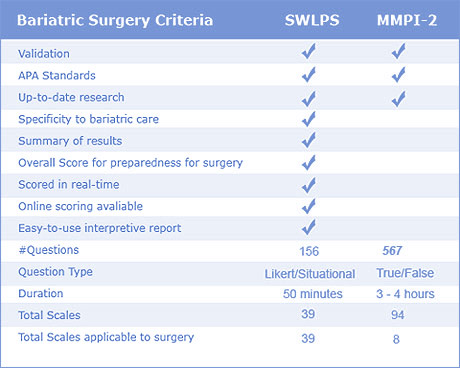This screenshot has width=460, height=368.
Task: Click the 567 questions value for MMPI-2
Action: pyautogui.click(x=392, y=251)
